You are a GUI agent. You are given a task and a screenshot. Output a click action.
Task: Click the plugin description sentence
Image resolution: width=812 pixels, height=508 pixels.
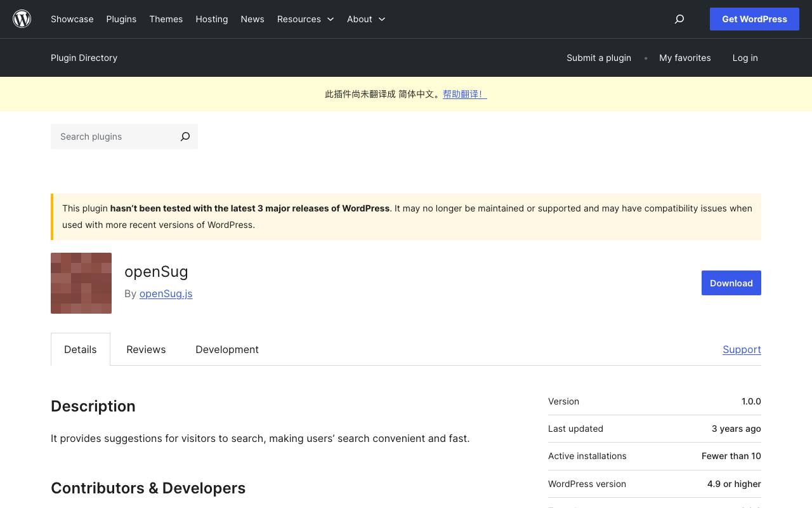click(x=260, y=438)
